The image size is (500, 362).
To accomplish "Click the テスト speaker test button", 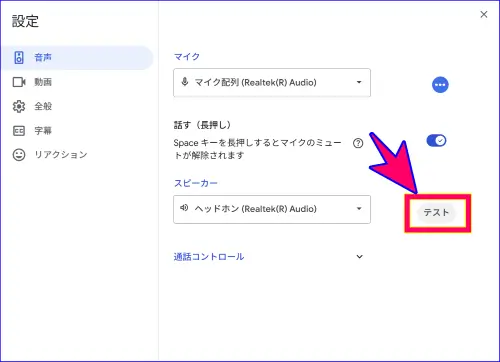I will point(436,213).
